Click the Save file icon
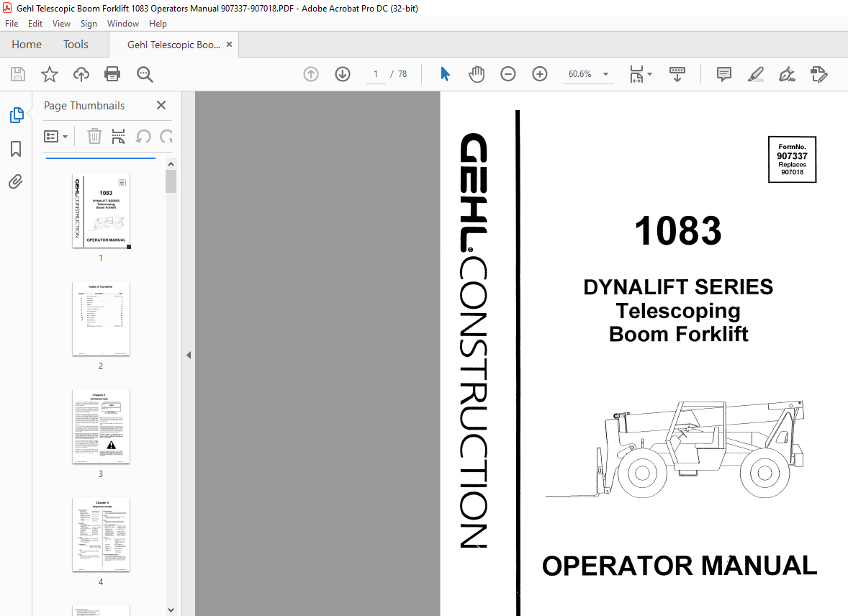The height and width of the screenshot is (616, 848). point(18,74)
